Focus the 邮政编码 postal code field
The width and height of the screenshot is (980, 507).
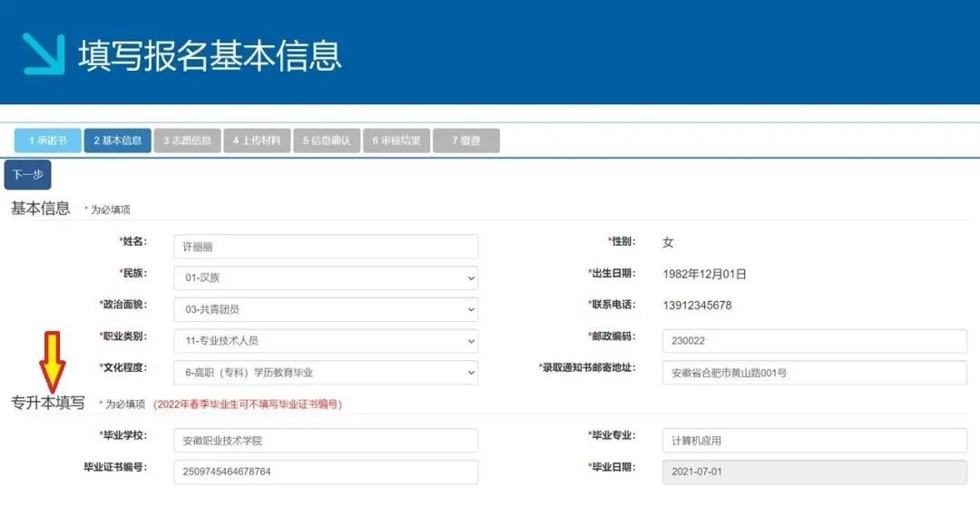point(814,341)
